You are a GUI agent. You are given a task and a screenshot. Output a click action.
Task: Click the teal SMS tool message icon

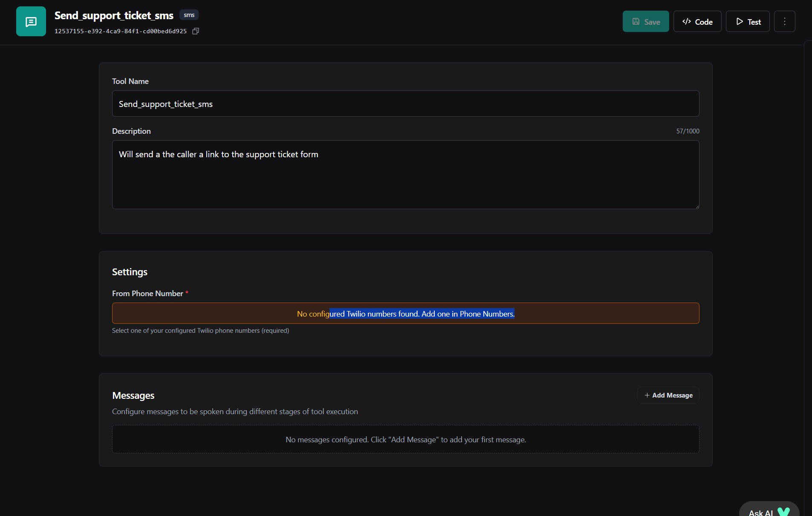point(31,21)
